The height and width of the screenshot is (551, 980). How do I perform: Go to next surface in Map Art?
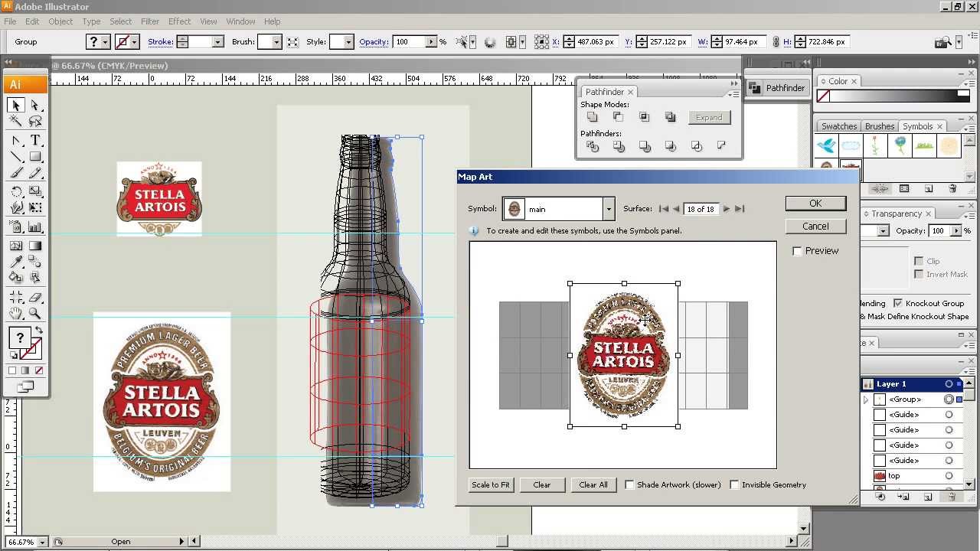(727, 208)
